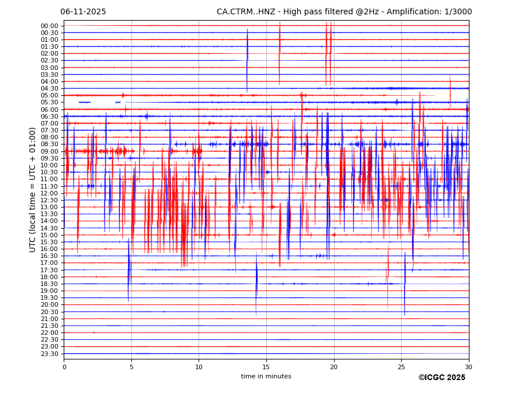Select the 04:30 time row label
The image size is (532, 399).
click(x=49, y=88)
